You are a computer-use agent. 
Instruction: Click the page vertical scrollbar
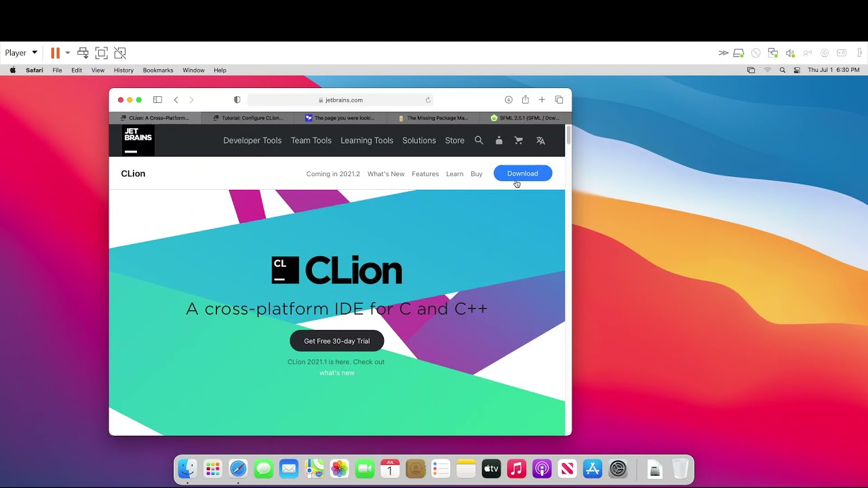(x=569, y=134)
